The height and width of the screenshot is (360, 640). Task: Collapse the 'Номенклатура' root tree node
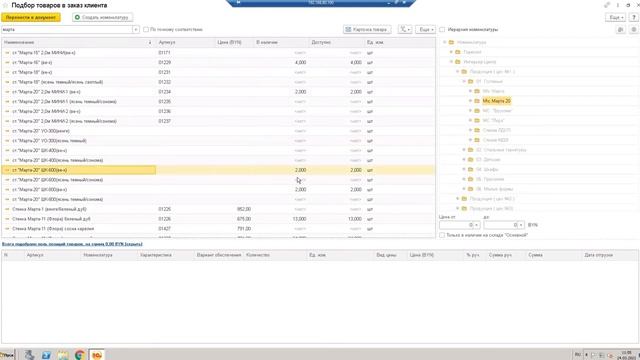coord(445,42)
